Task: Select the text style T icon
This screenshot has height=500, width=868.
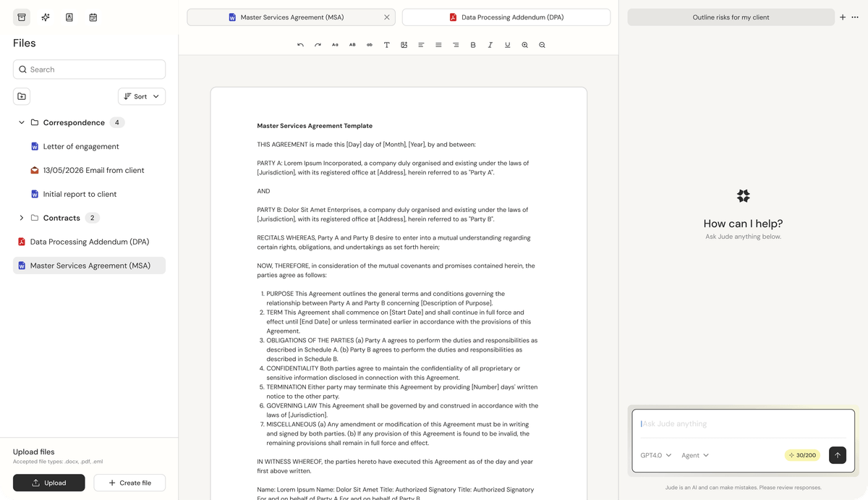Action: (387, 45)
